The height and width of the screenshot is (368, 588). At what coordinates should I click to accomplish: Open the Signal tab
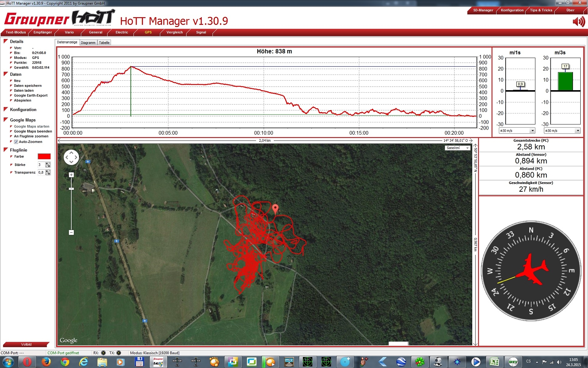tap(201, 32)
